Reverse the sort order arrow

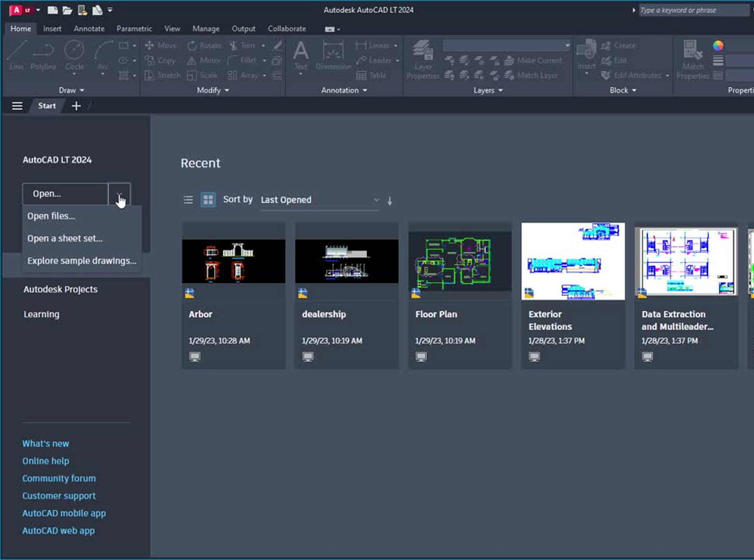click(x=390, y=201)
